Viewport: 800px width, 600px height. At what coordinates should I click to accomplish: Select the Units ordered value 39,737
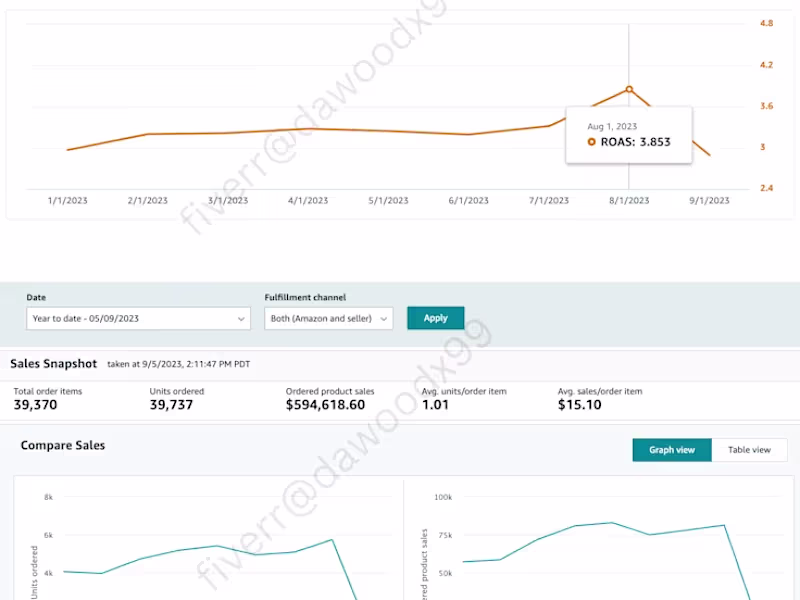pyautogui.click(x=169, y=405)
